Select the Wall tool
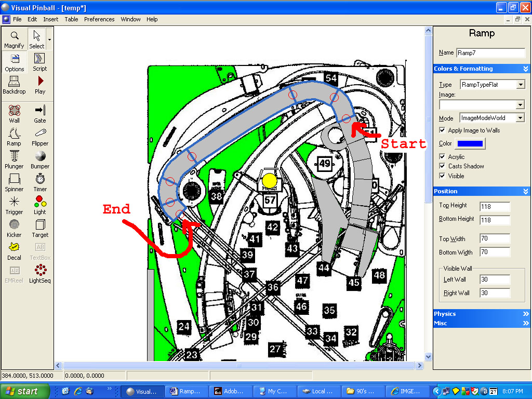This screenshot has width=532, height=399. pyautogui.click(x=14, y=114)
